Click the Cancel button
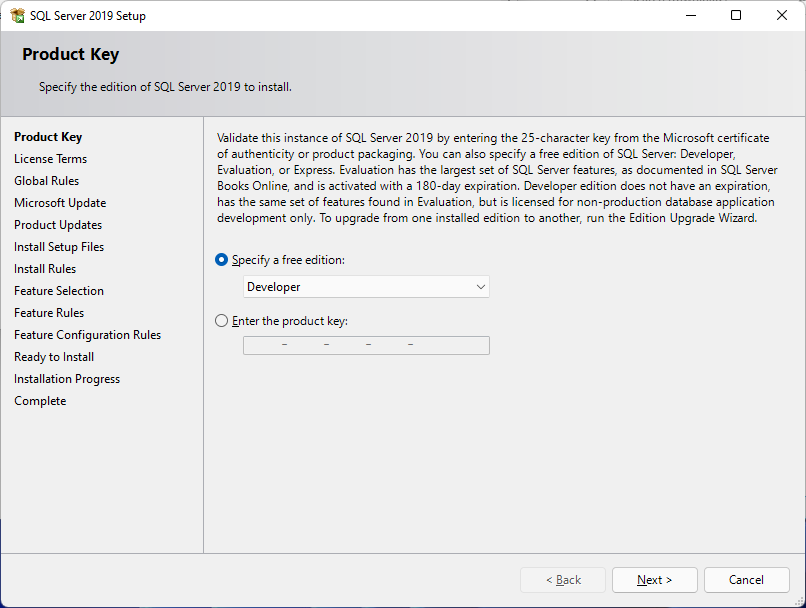 [746, 580]
